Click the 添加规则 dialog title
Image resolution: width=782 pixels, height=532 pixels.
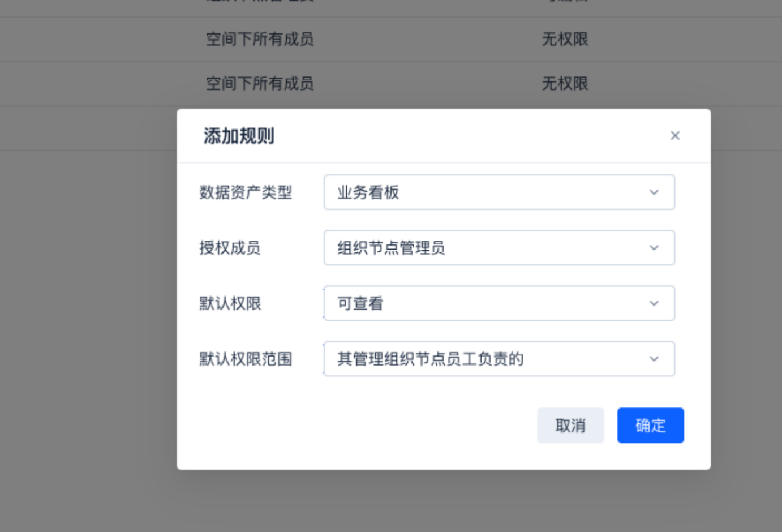pos(239,136)
